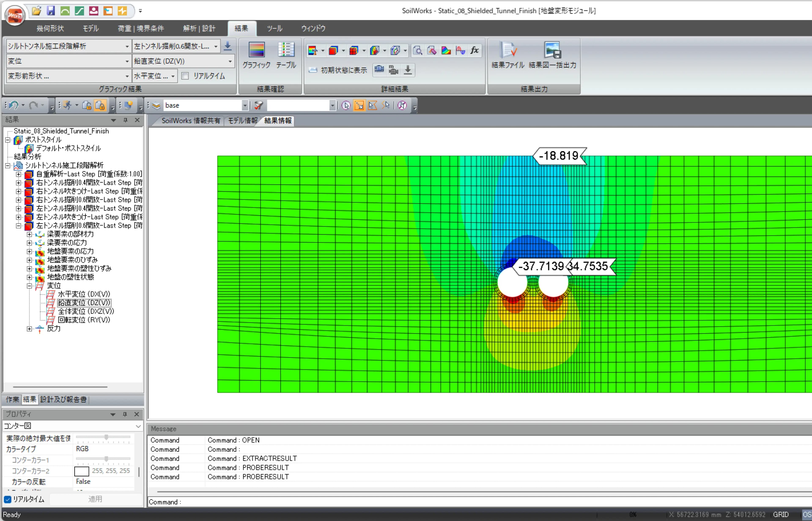Screen dimensions: 812x521
Task: Click the open folder icon in quick toolbar
Action: [37, 11]
